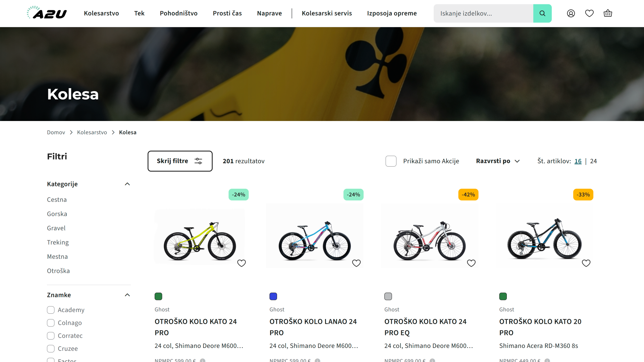Open the wishlist heart in header
The image size is (644, 362).
point(589,13)
